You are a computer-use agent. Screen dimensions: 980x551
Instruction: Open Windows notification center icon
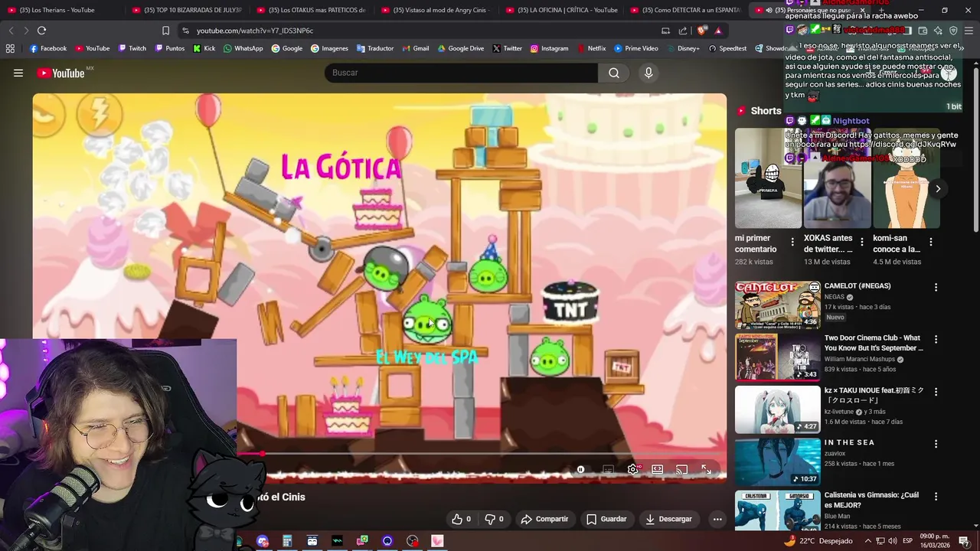(x=964, y=541)
